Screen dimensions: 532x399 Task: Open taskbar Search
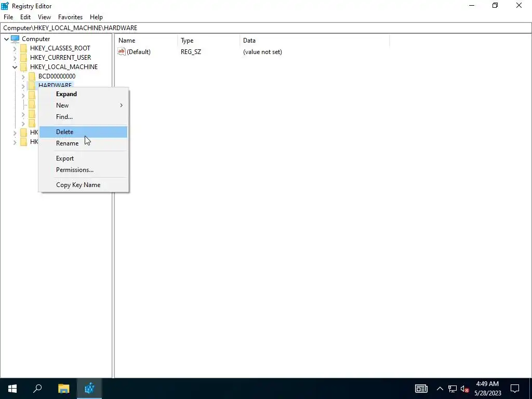37,389
